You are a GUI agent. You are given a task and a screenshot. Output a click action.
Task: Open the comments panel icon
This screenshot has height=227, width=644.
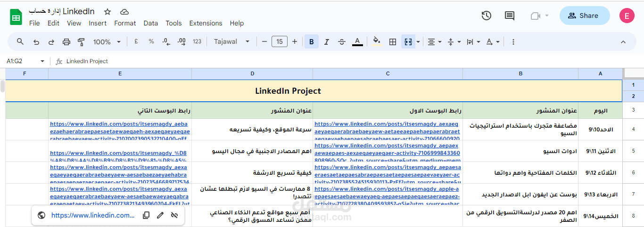(x=510, y=16)
